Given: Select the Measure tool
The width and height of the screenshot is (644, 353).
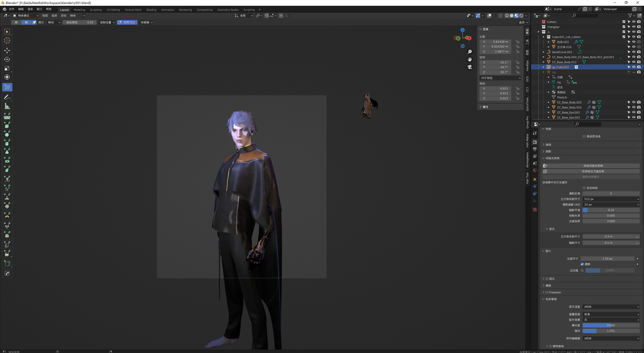Looking at the screenshot, I should point(7,106).
